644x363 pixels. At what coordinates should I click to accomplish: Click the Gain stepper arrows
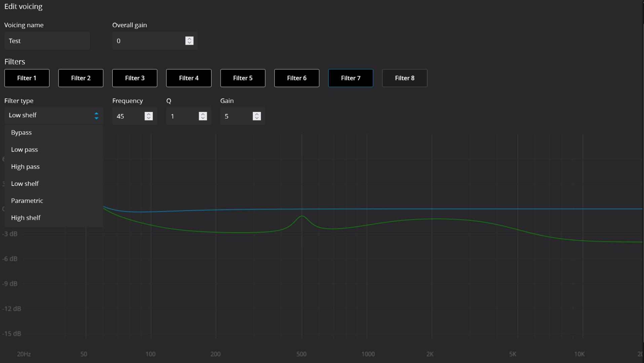[257, 116]
